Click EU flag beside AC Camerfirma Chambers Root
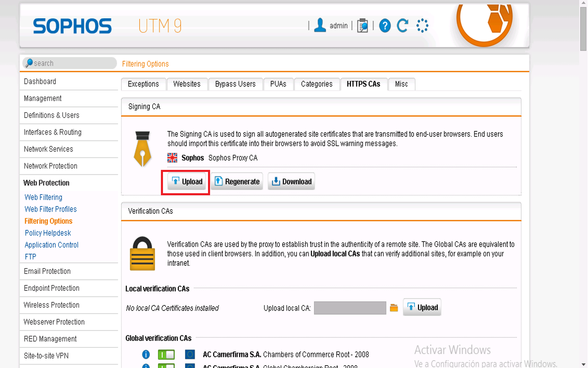The image size is (588, 368). point(190,354)
